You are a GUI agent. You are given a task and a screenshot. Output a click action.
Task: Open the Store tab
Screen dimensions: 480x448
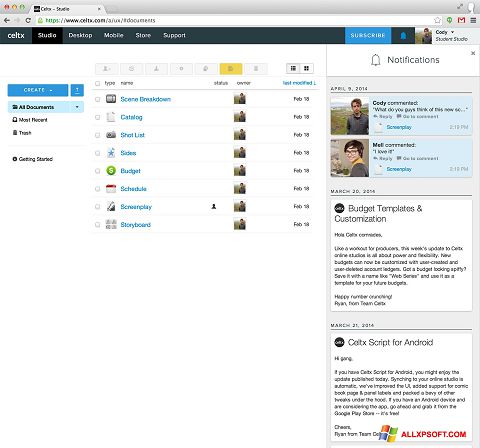coord(143,35)
